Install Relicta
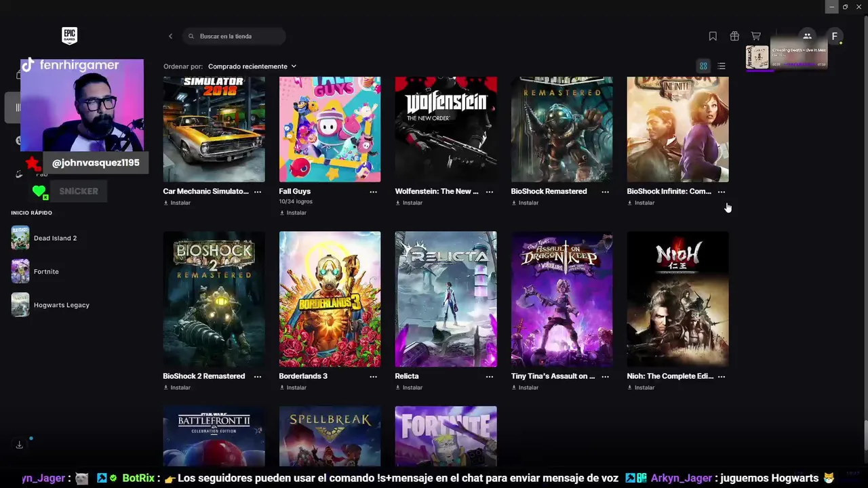The height and width of the screenshot is (488, 868). coord(409,388)
